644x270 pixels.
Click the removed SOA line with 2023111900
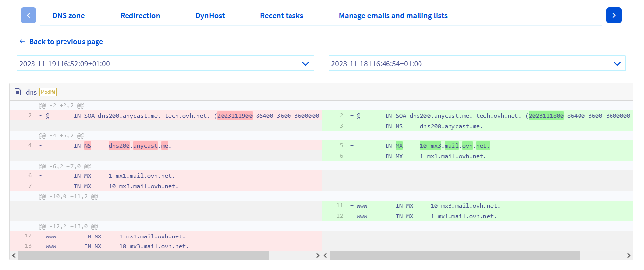pos(165,116)
